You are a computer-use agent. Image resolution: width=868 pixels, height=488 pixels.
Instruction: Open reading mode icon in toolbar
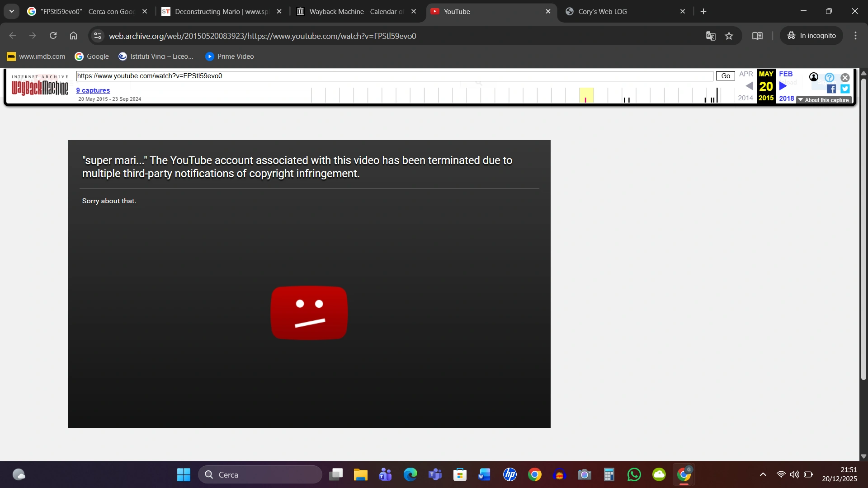[x=757, y=36]
